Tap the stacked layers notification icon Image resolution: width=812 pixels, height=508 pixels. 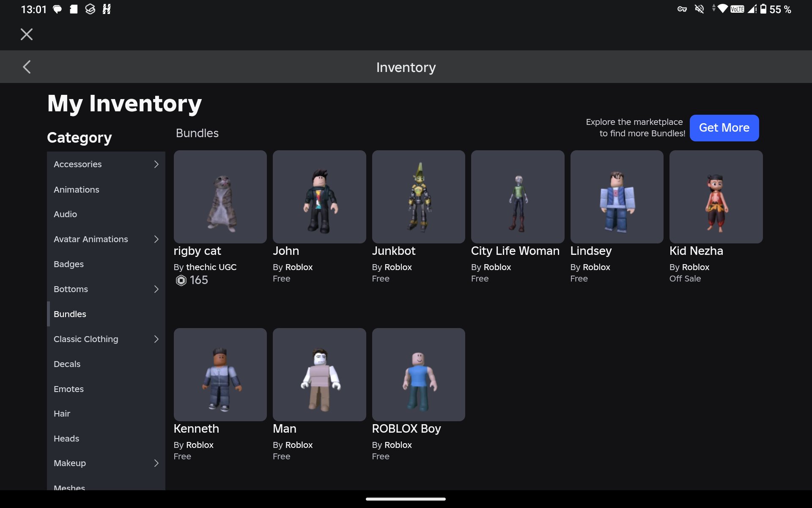tap(90, 9)
